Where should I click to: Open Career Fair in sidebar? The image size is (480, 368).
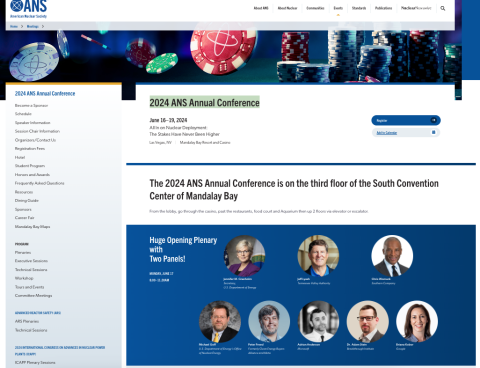coord(24,218)
